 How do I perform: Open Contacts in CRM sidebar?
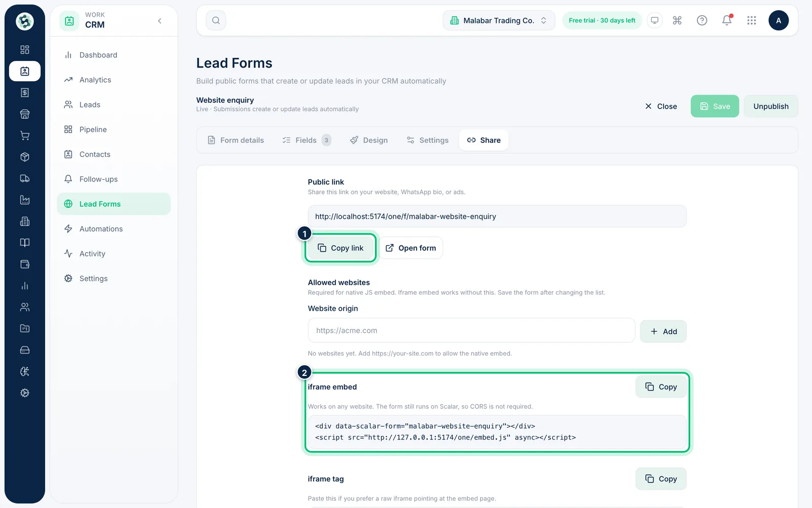point(114,154)
